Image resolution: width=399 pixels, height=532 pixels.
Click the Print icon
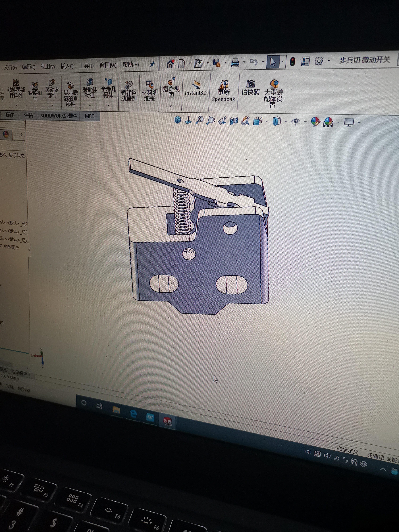235,62
